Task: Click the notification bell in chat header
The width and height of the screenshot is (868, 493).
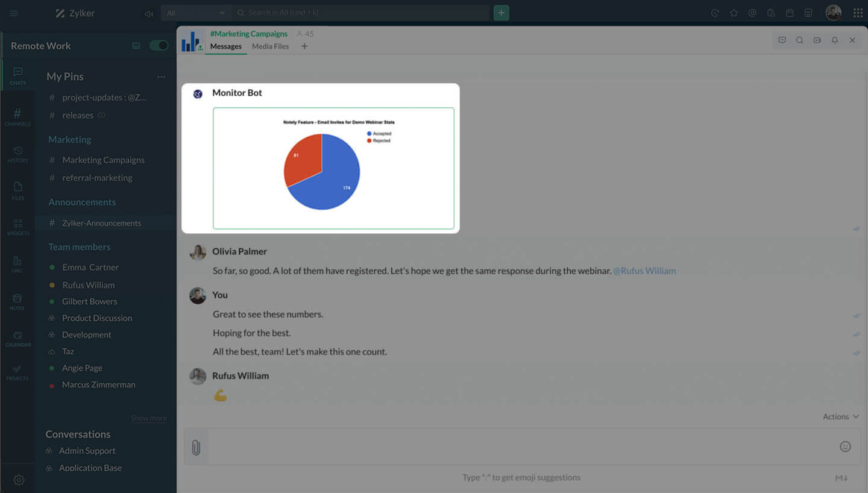Action: (835, 40)
